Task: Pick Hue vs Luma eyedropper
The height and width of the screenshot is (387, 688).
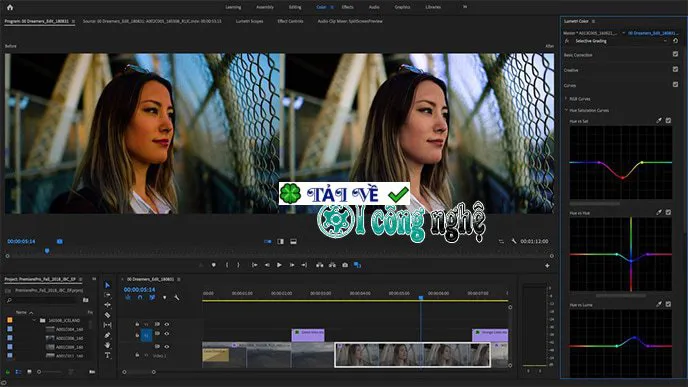Action: tap(659, 304)
